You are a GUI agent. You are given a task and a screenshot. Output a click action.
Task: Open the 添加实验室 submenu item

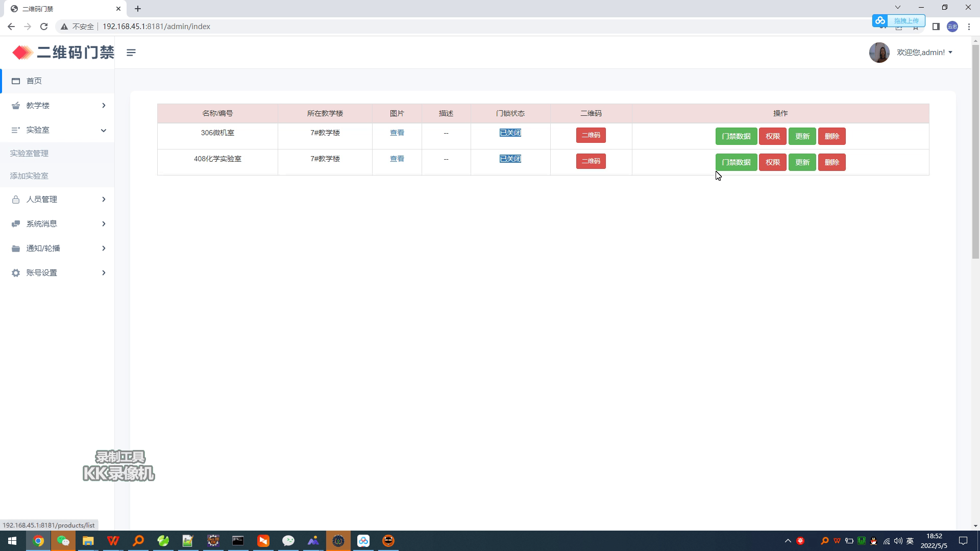tap(29, 176)
